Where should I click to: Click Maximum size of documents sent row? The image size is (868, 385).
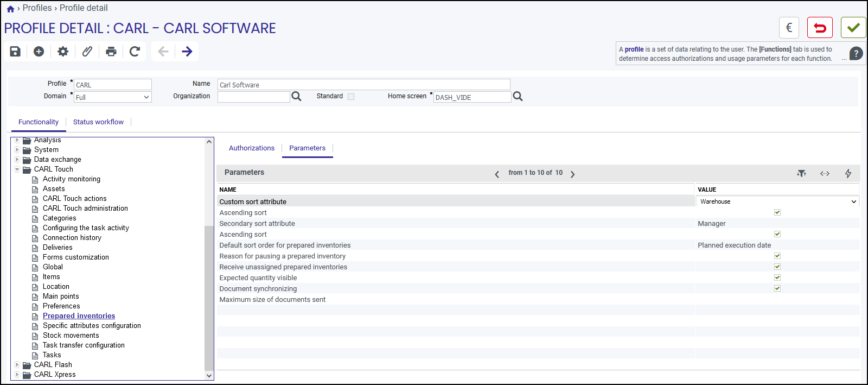pyautogui.click(x=538, y=299)
